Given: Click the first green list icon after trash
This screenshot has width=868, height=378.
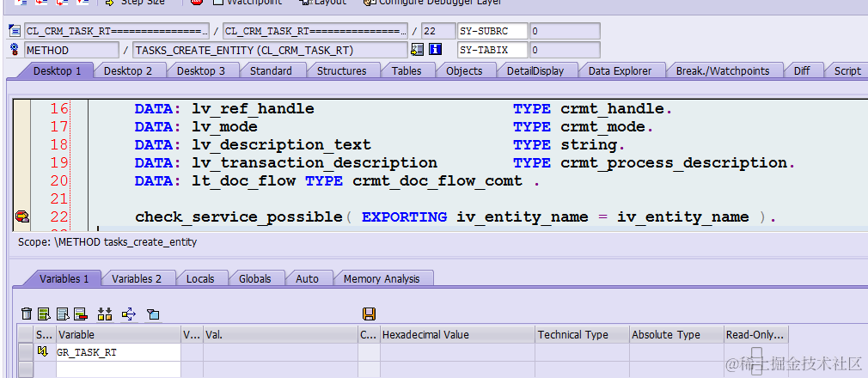Looking at the screenshot, I should pos(45,314).
